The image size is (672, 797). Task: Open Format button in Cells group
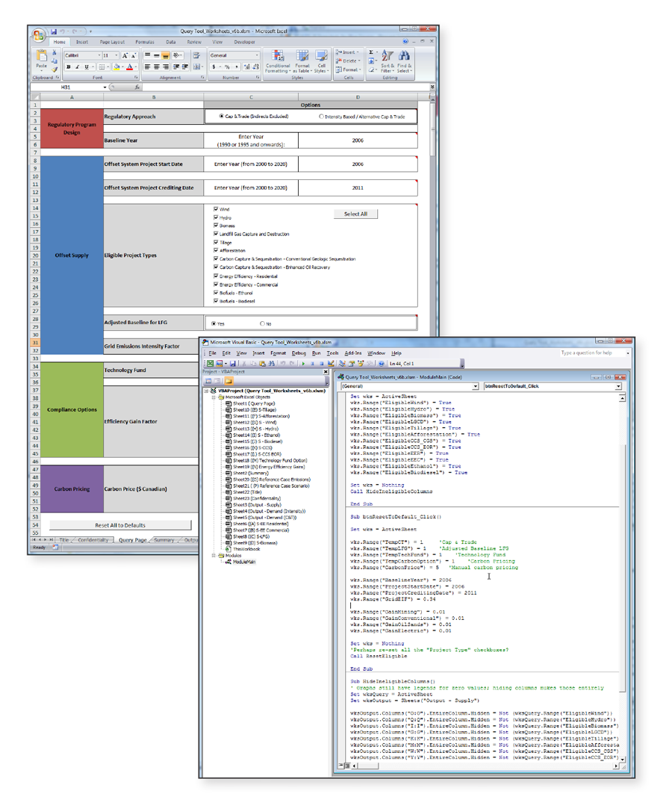coord(349,69)
